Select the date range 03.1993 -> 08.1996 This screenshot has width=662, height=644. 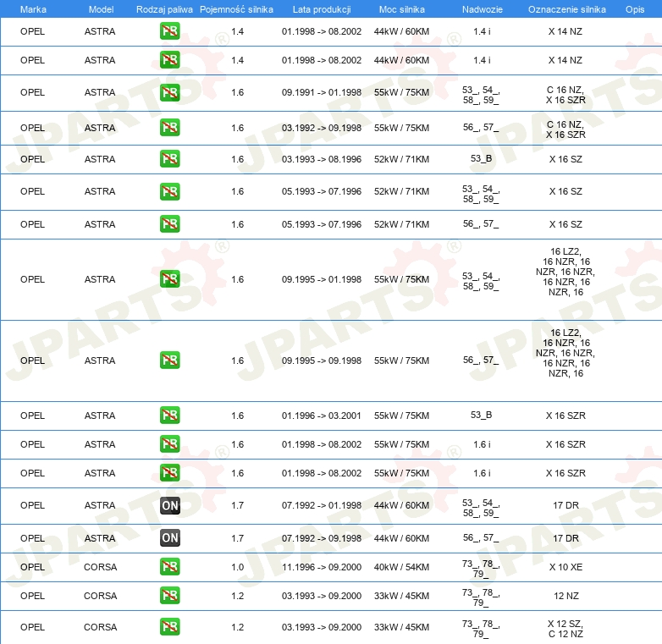[322, 159]
